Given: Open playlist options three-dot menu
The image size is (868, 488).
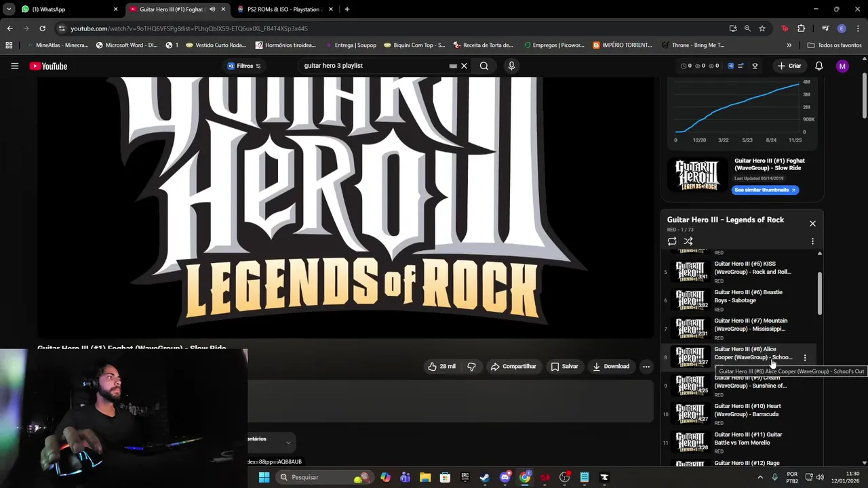Looking at the screenshot, I should point(812,241).
